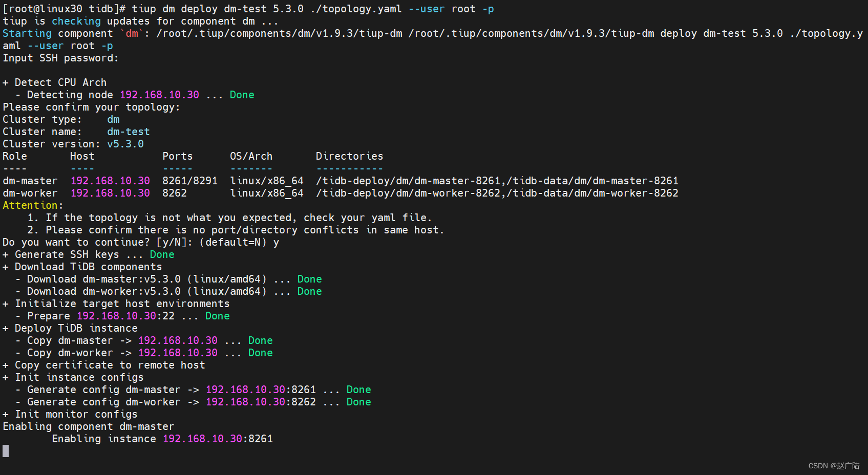
Task: Select the dm-worker row port '8262'
Action: (175, 193)
